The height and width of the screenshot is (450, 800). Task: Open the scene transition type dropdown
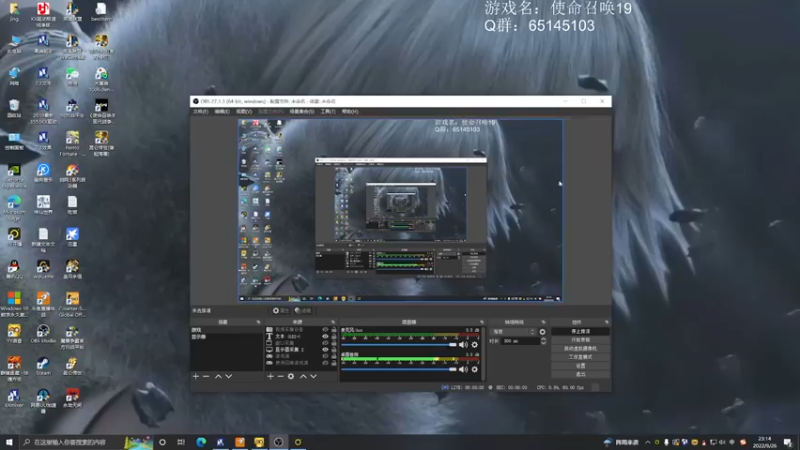pos(513,332)
